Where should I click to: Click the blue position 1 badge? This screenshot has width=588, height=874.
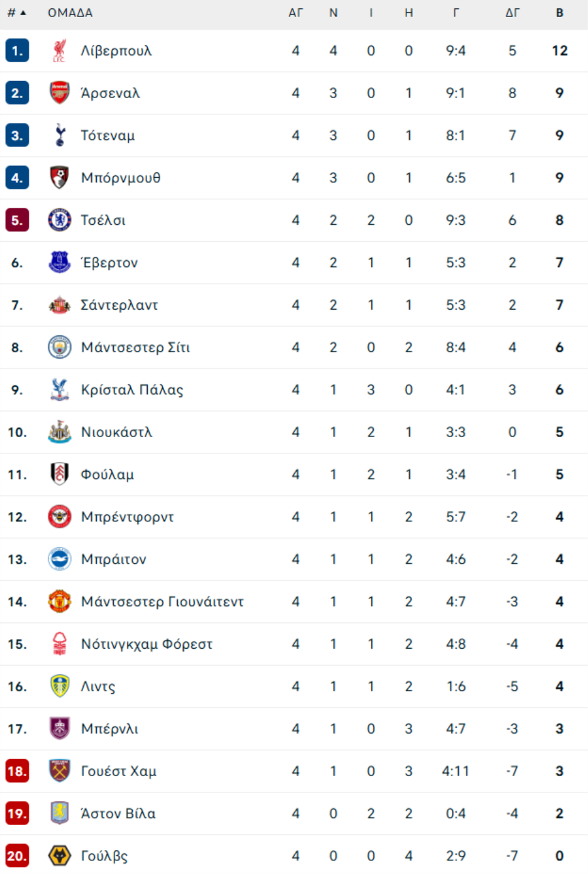[x=17, y=51]
